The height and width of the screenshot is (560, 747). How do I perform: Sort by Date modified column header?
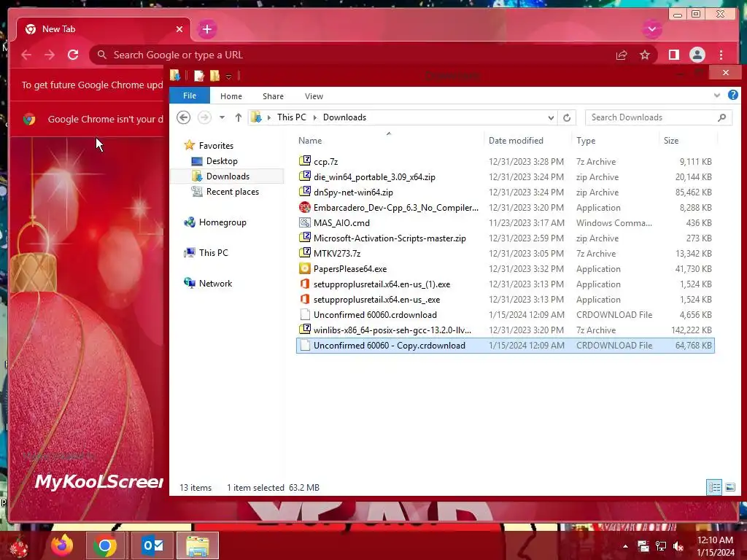point(516,141)
